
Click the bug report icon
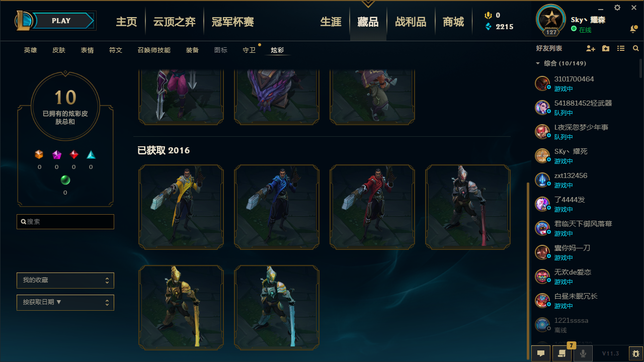click(x=636, y=353)
